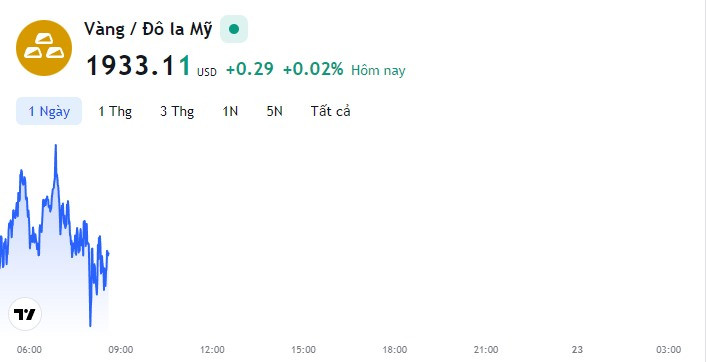
Task: Click the green market open indicator
Action: pos(234,29)
